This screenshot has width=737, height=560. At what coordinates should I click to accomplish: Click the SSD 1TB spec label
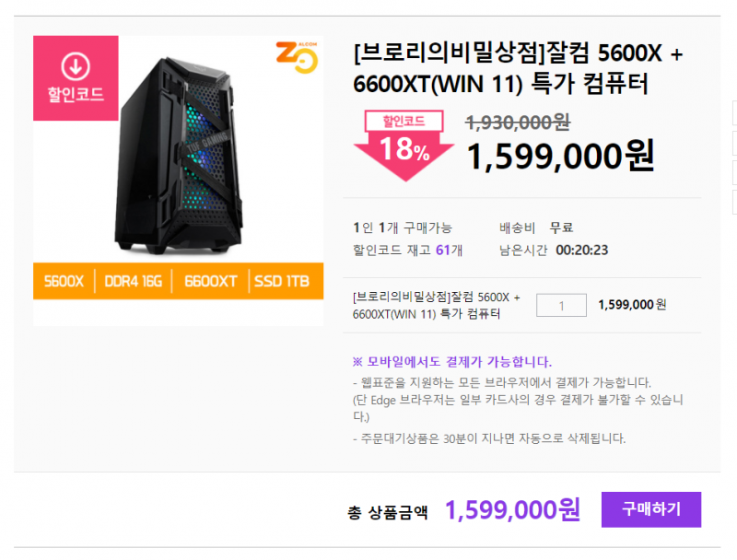point(282,281)
